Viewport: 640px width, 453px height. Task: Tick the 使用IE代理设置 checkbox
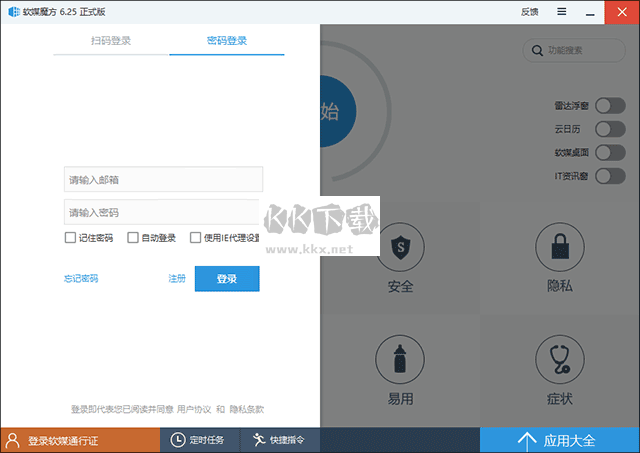point(196,238)
